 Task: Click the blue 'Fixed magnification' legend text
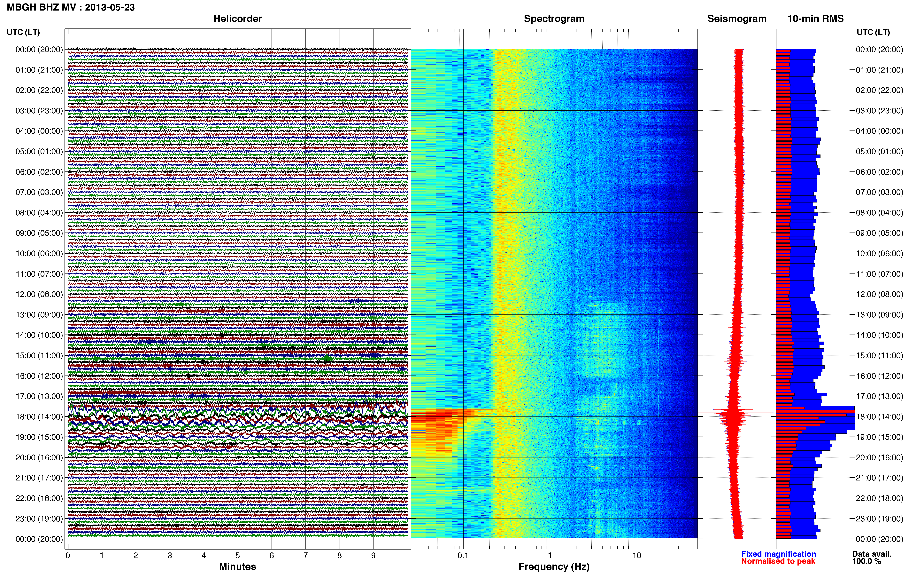[x=778, y=554]
